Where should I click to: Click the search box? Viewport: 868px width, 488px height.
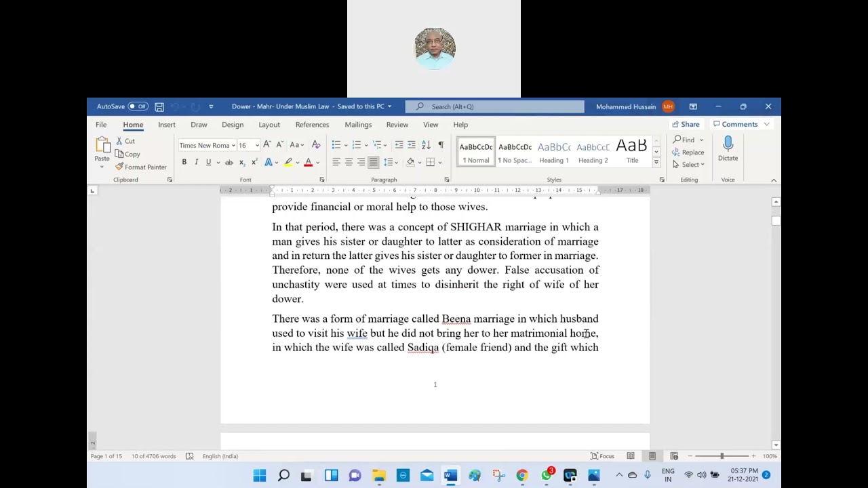click(x=495, y=106)
